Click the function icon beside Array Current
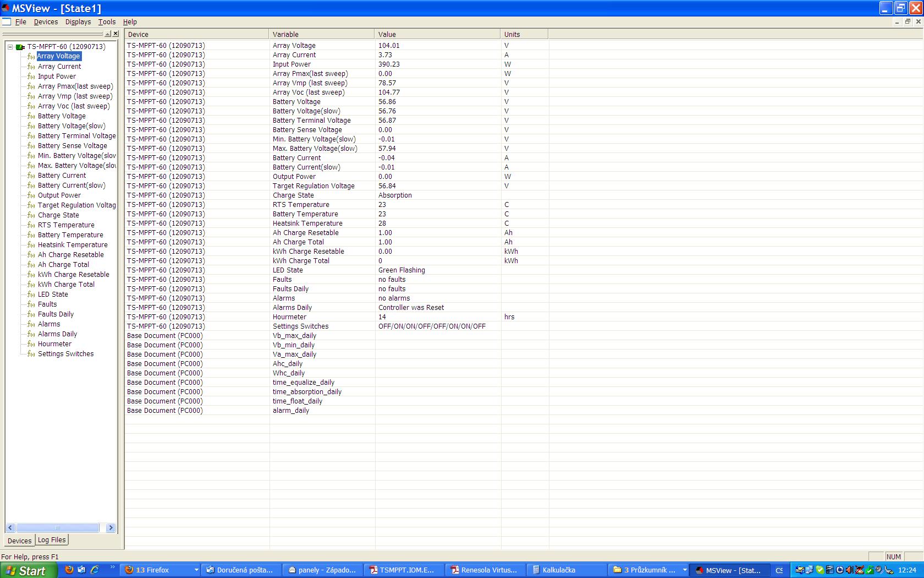924x578 pixels. pyautogui.click(x=31, y=67)
